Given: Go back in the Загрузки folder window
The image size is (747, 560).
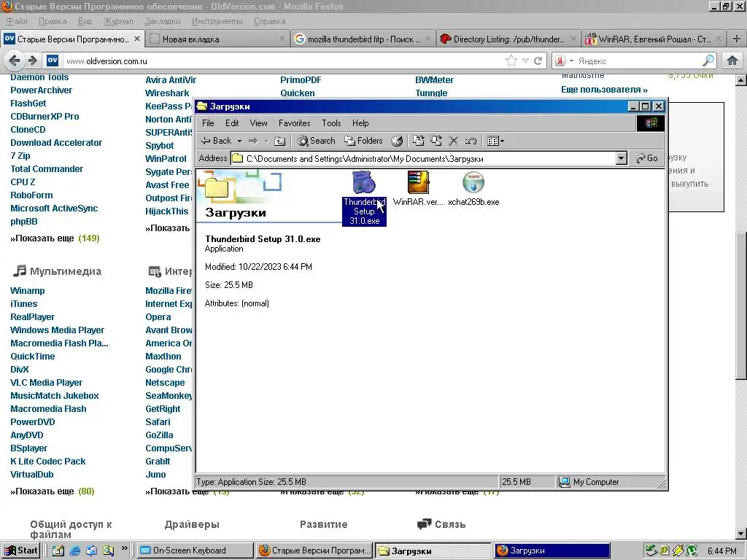Looking at the screenshot, I should [216, 141].
